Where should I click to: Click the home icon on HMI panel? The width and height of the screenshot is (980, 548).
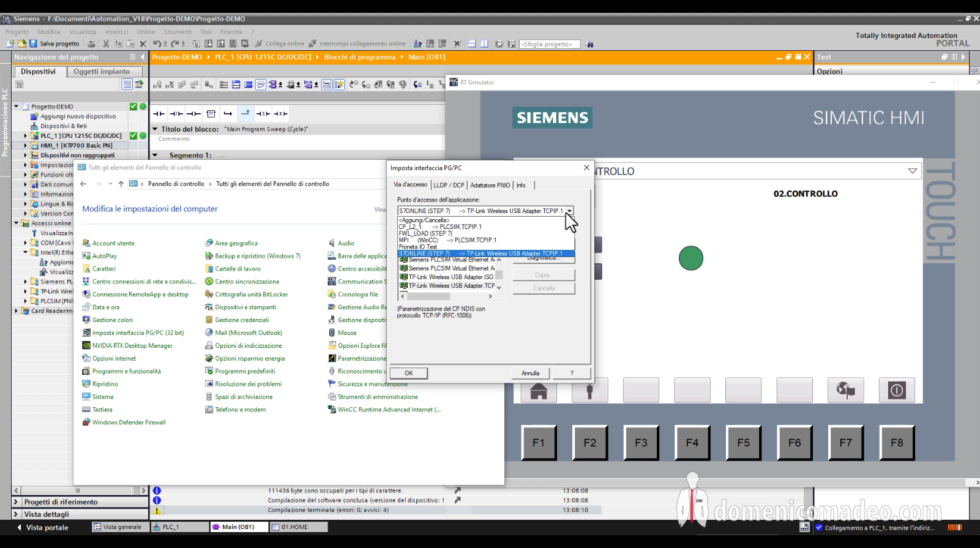click(x=539, y=390)
